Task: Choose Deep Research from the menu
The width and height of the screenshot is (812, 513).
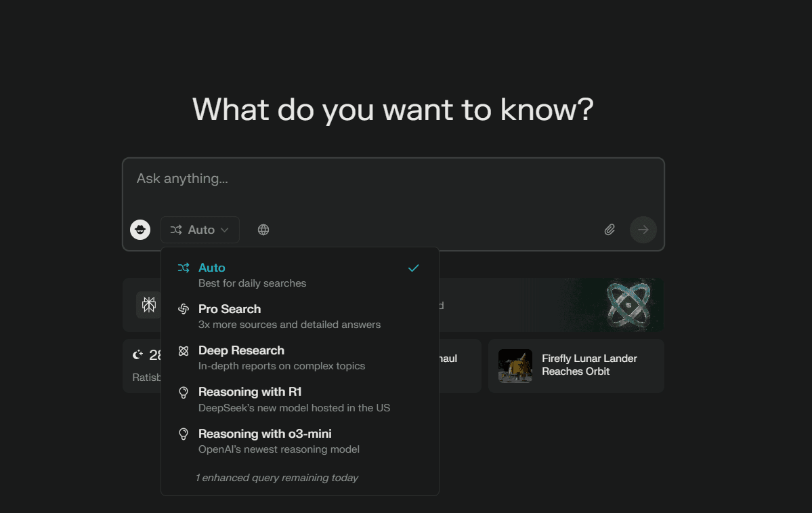Action: [300, 358]
